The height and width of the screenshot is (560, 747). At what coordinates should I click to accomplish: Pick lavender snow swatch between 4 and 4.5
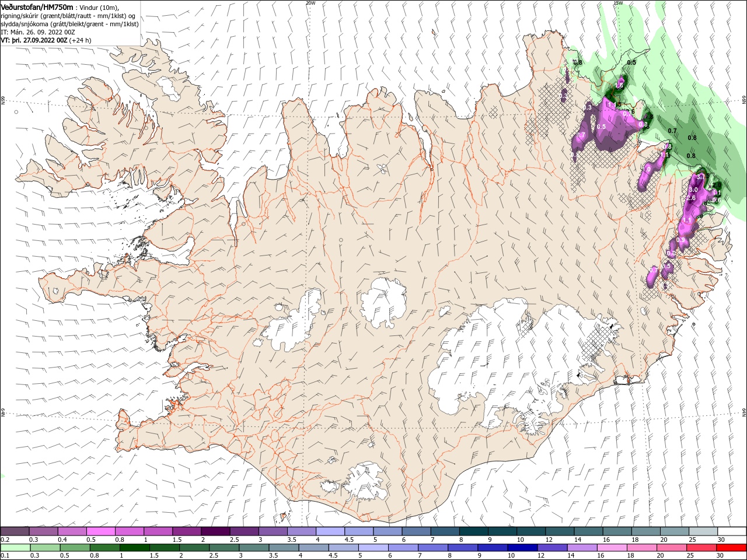330,531
